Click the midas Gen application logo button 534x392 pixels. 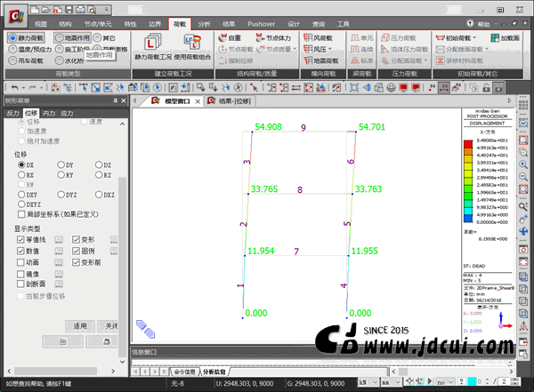16,16
